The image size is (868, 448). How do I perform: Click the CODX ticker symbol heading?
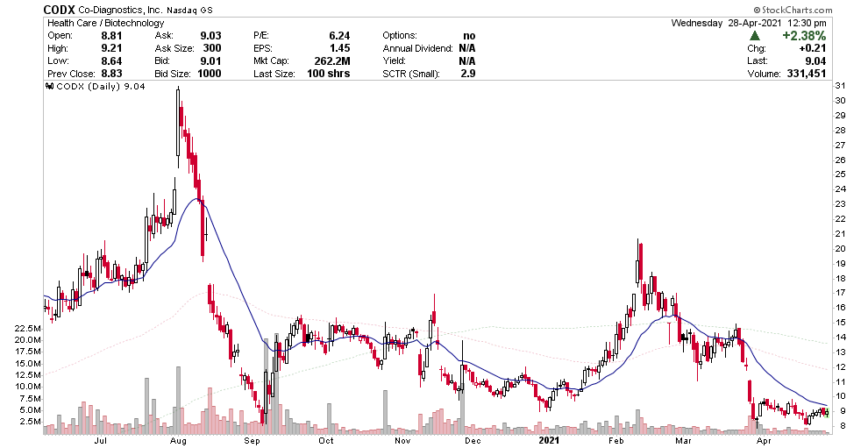tap(60, 10)
